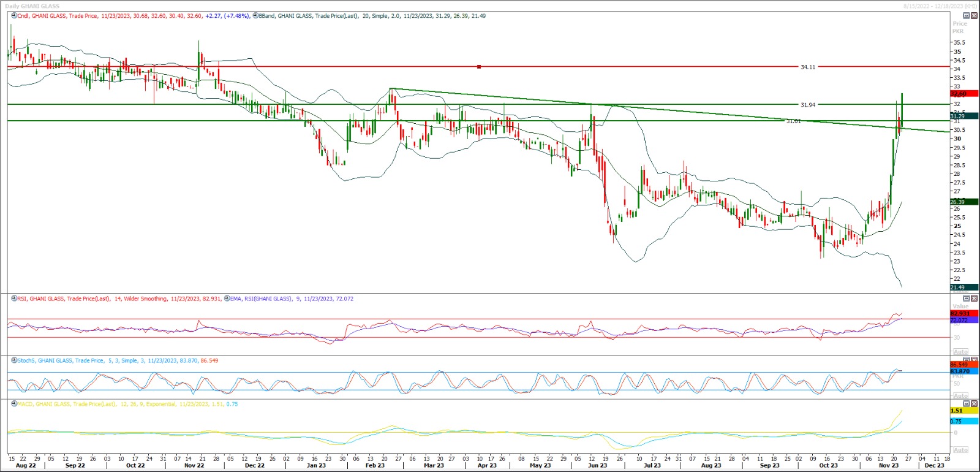This screenshot has height=472, width=980.
Task: Click the Auto scale button in RSI pane
Action: [x=960, y=352]
